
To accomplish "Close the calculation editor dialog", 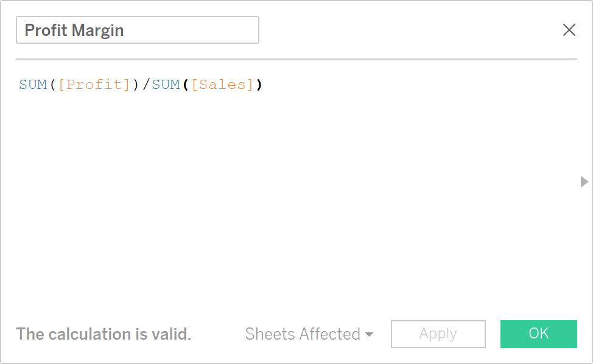I will [569, 29].
